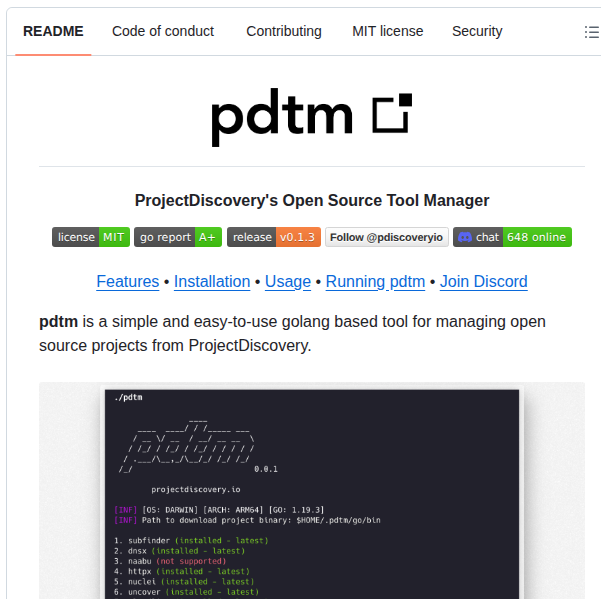Go to the Installation link
The height and width of the screenshot is (599, 601).
point(212,282)
